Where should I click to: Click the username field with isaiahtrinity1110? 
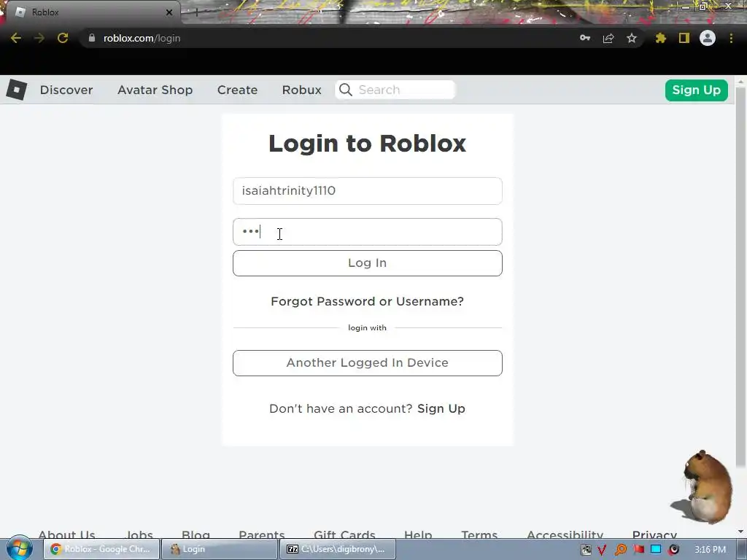point(368,191)
